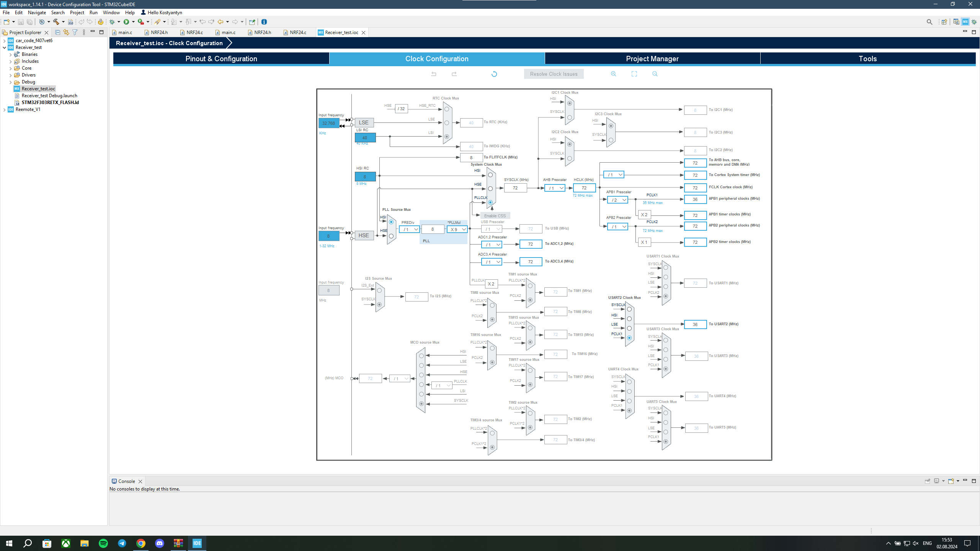Open the PLLMul dropdown showing X 9
The image size is (980, 551).
tap(457, 229)
